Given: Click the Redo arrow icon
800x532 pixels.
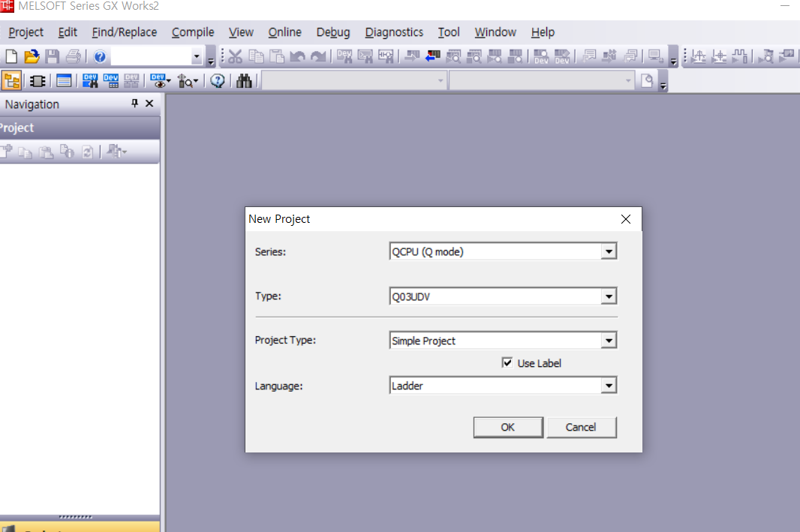Looking at the screenshot, I should pyautogui.click(x=318, y=56).
